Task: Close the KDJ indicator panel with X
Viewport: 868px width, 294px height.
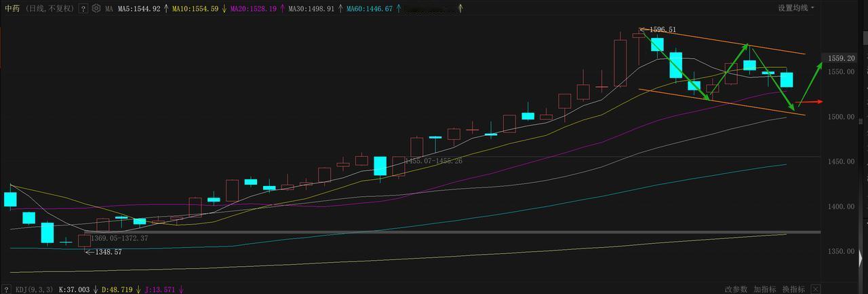Action: (816, 289)
